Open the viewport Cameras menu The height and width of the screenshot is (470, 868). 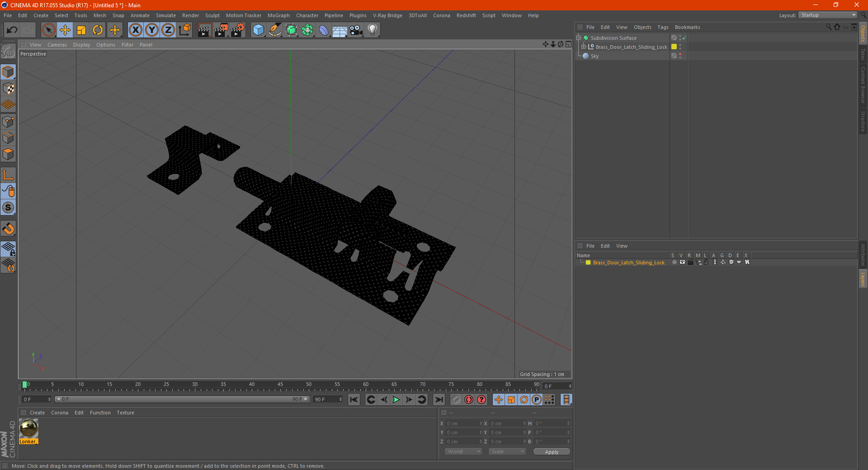57,45
